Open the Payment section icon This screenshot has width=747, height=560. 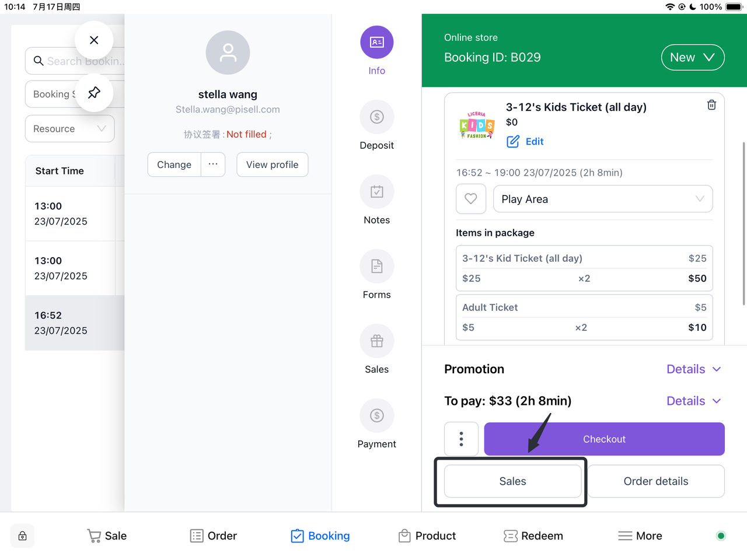pos(376,416)
